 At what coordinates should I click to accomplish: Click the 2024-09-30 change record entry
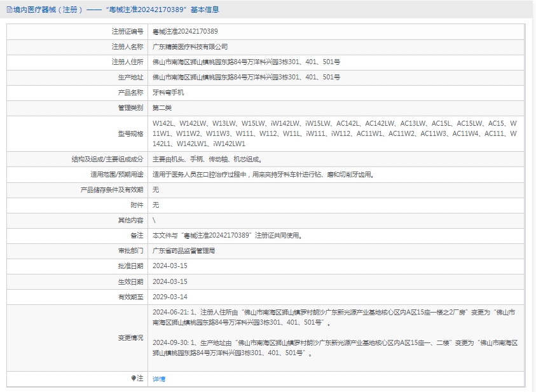tap(335, 348)
